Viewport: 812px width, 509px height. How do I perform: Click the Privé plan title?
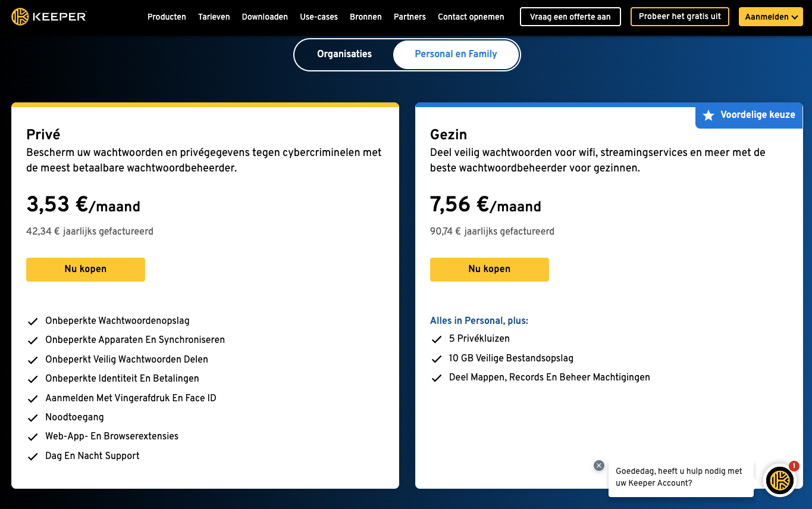pos(43,135)
